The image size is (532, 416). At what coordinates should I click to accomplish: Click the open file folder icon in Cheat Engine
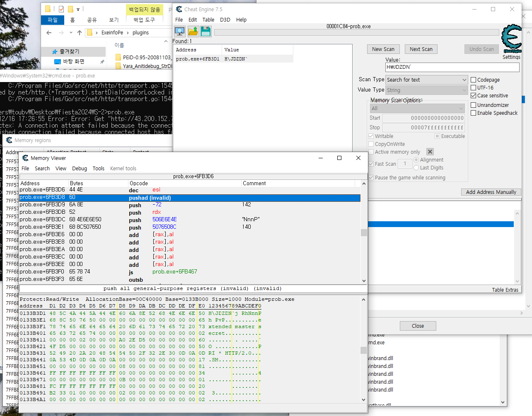(x=193, y=31)
